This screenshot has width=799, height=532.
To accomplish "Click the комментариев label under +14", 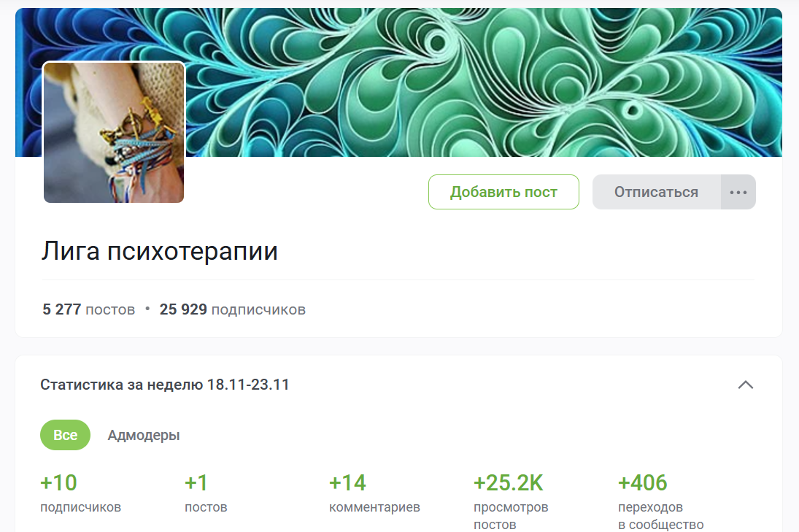I will click(374, 507).
